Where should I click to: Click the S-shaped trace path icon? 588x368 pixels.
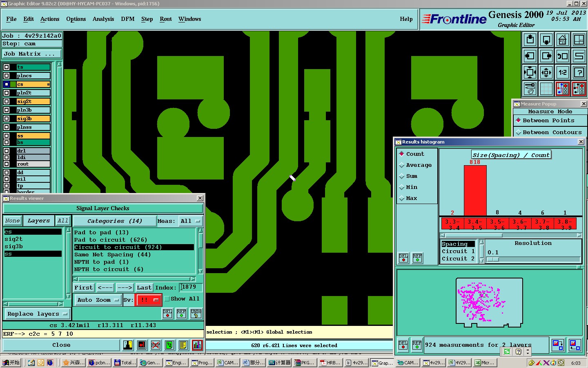click(x=579, y=56)
